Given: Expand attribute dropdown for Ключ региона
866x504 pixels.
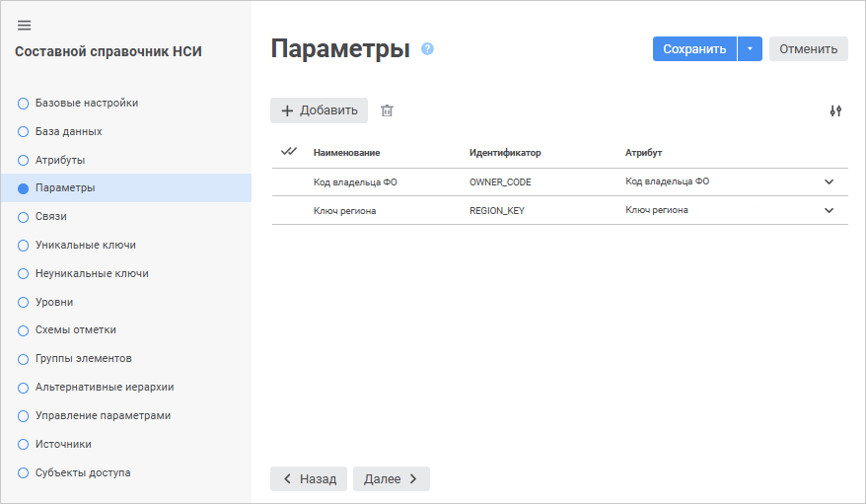Looking at the screenshot, I should point(829,210).
